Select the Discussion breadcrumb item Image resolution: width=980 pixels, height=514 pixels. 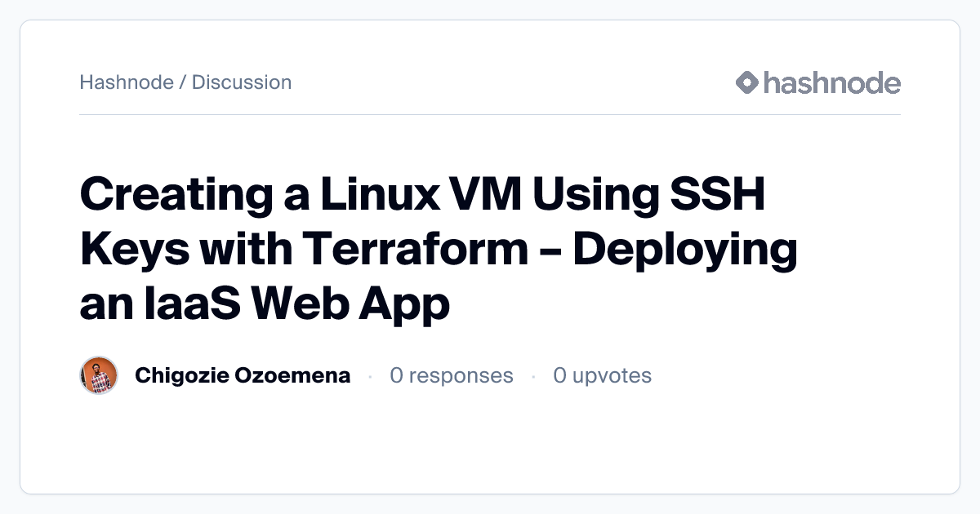coord(242,82)
